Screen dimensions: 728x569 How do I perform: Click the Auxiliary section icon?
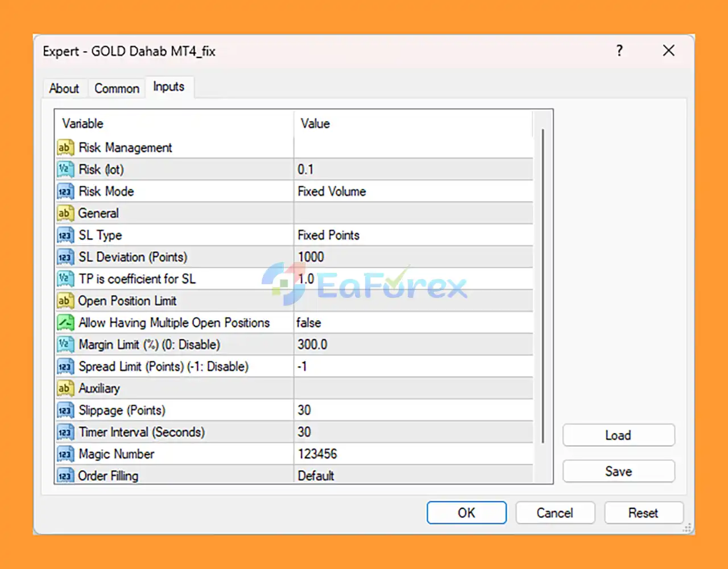click(x=65, y=388)
